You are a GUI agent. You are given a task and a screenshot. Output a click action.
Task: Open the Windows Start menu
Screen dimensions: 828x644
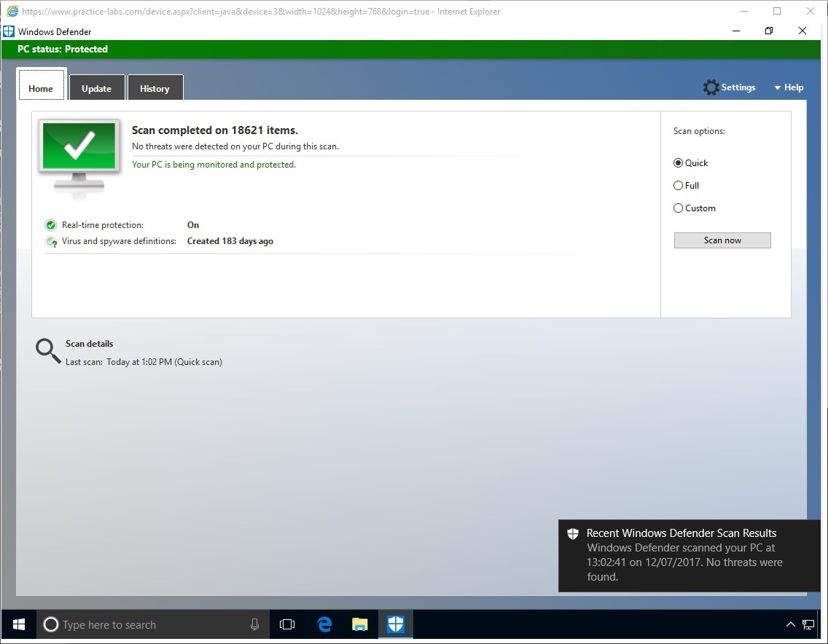coord(19,624)
